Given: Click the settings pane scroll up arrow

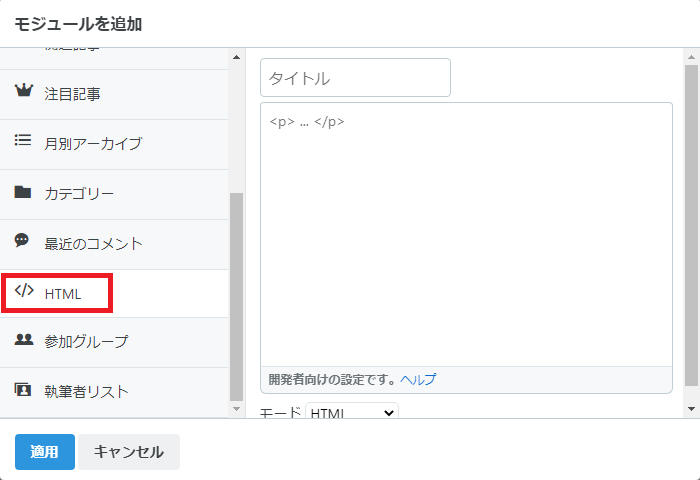Looking at the screenshot, I should [x=692, y=57].
